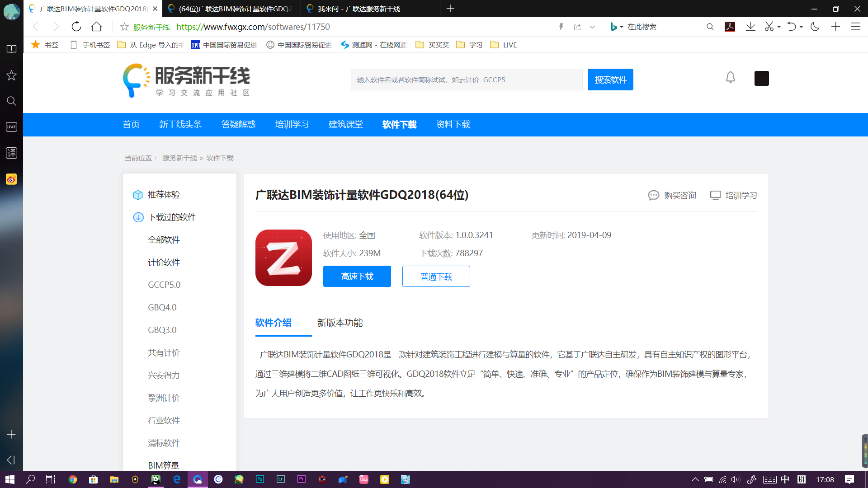Open 建筑课堂 navigation item

click(x=346, y=124)
